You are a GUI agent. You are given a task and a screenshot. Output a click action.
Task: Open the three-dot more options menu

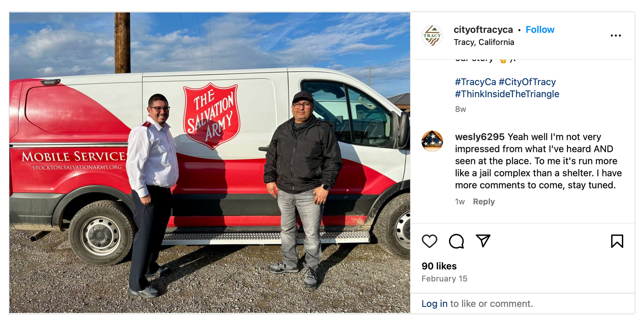615,36
